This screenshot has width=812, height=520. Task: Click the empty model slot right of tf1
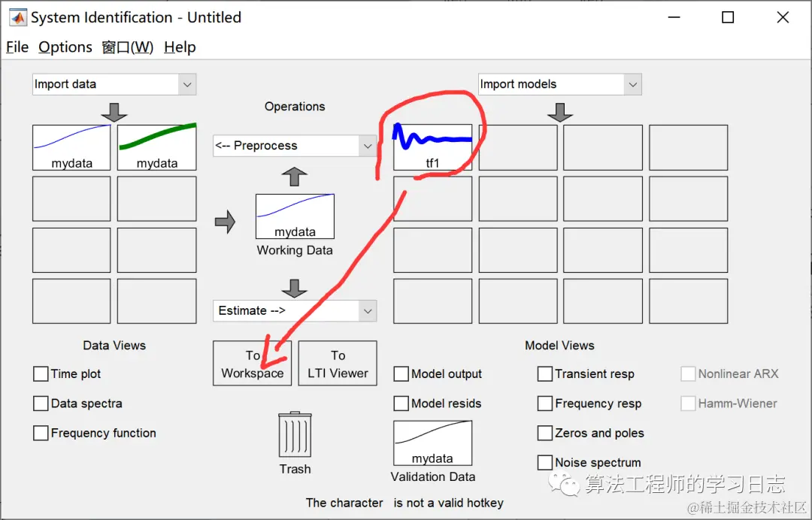tap(518, 147)
